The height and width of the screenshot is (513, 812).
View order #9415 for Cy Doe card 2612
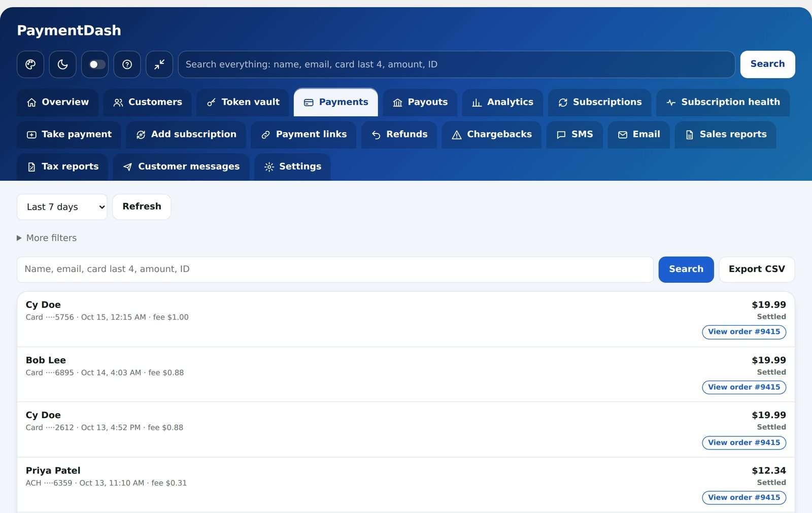(744, 442)
